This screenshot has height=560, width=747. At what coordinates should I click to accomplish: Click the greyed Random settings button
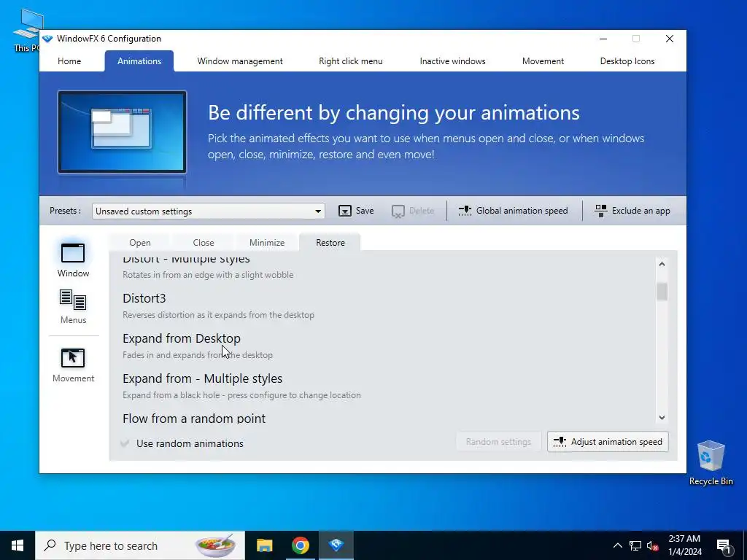coord(498,442)
